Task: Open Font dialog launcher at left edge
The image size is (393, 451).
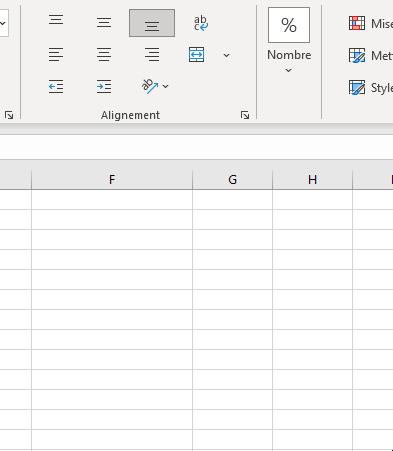Action: 9,115
